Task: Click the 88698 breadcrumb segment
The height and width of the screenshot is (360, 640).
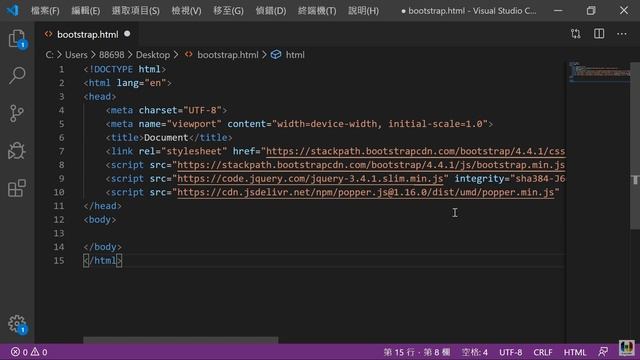Action: 111,55
